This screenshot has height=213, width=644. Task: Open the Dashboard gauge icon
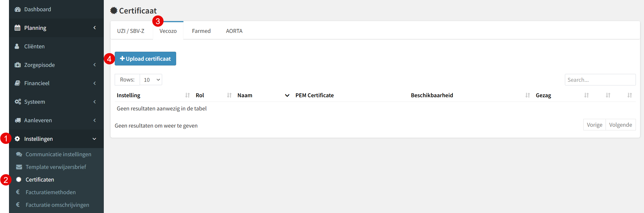18,9
